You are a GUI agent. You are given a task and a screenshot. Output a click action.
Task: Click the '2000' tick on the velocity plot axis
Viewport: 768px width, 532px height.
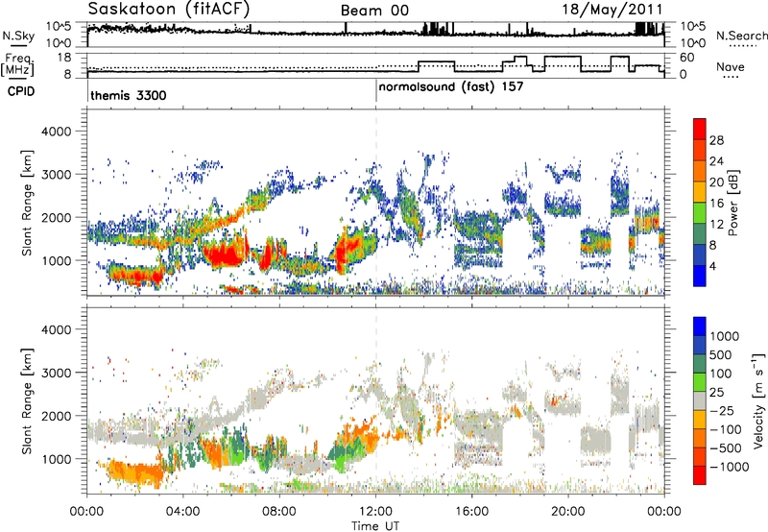point(56,416)
